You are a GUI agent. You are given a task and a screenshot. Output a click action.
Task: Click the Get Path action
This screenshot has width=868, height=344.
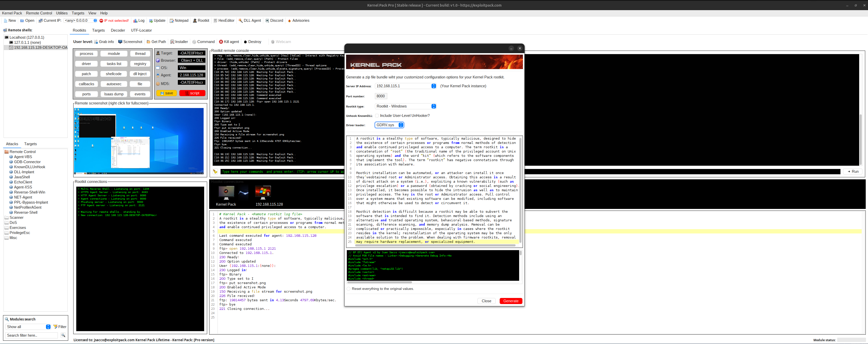click(156, 42)
